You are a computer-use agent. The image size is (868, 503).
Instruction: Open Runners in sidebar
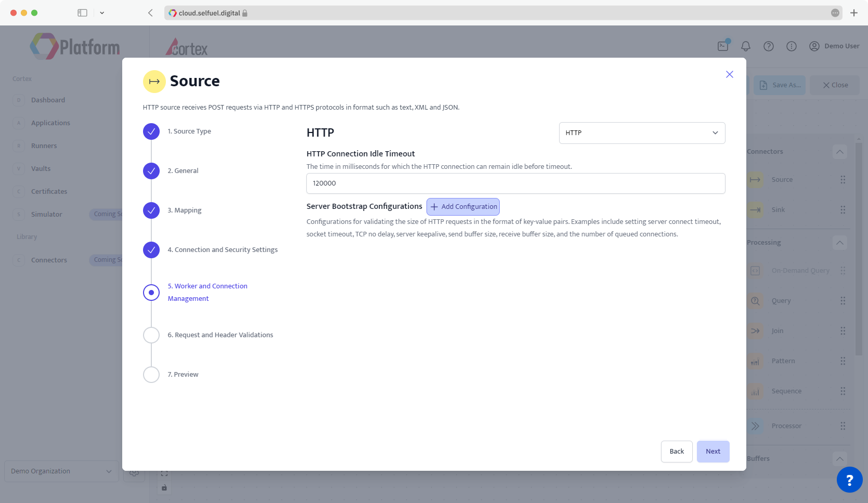(44, 146)
